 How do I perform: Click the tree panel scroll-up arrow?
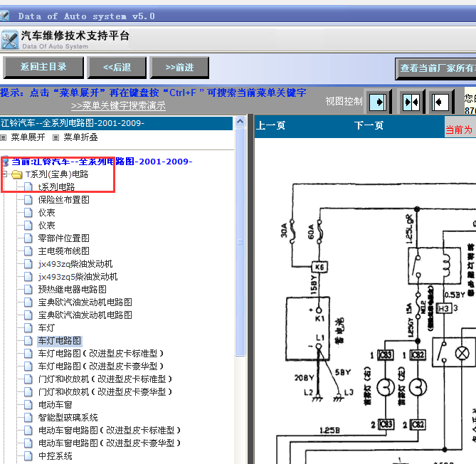[240, 122]
